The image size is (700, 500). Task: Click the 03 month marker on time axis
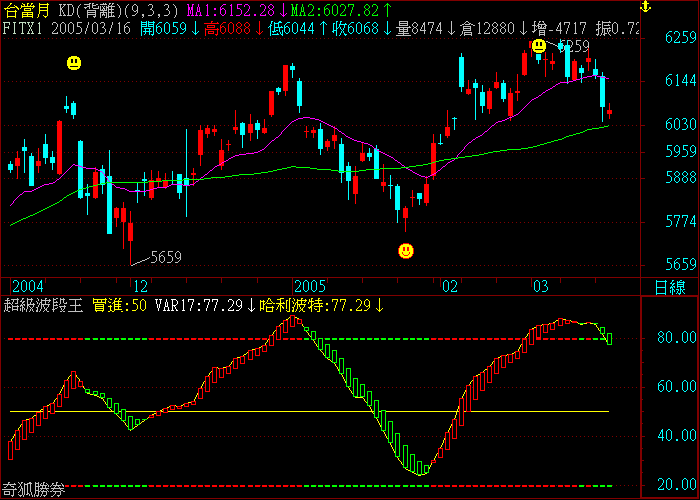[x=540, y=286]
